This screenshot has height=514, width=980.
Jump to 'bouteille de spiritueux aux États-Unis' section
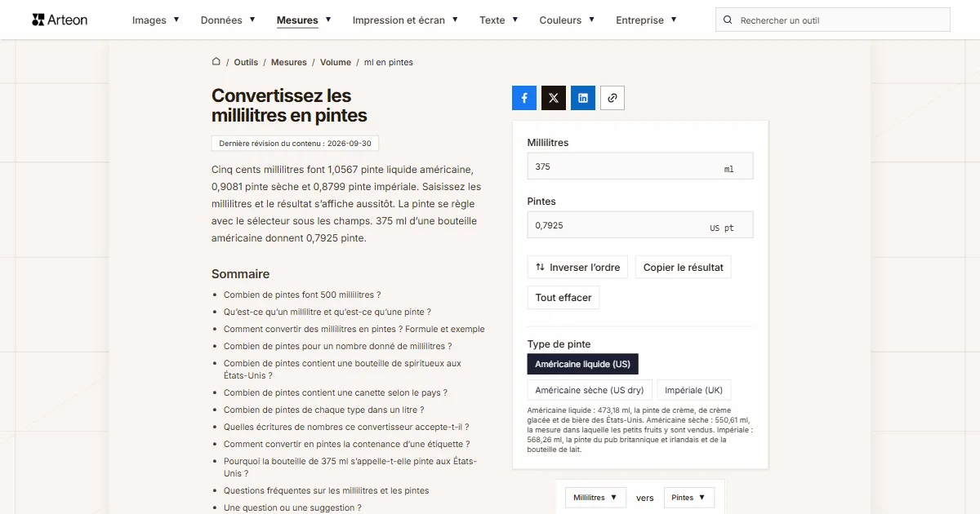coord(342,370)
